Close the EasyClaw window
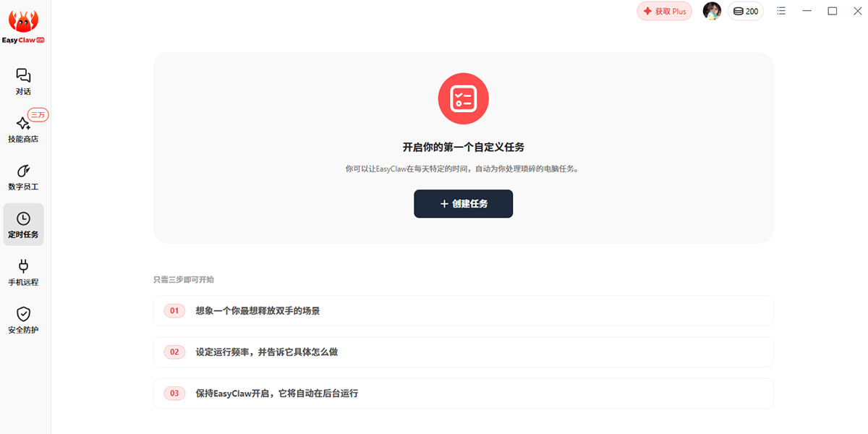The height and width of the screenshot is (434, 868). click(858, 11)
